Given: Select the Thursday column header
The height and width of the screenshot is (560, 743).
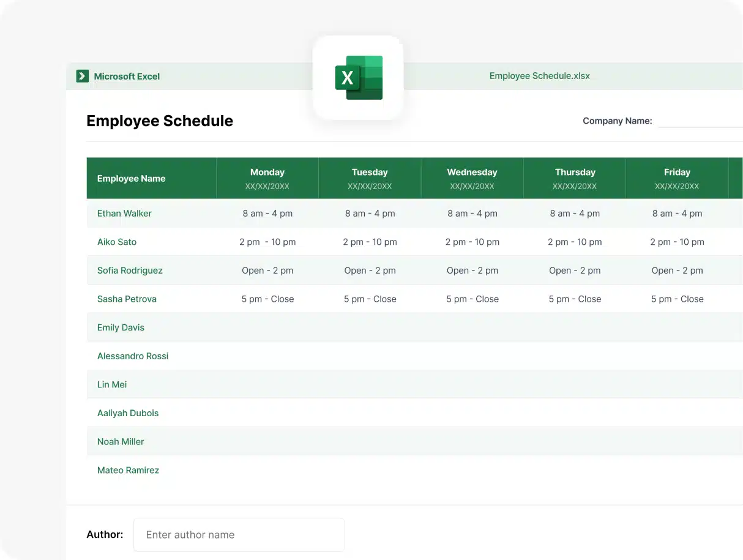Looking at the screenshot, I should (x=575, y=178).
